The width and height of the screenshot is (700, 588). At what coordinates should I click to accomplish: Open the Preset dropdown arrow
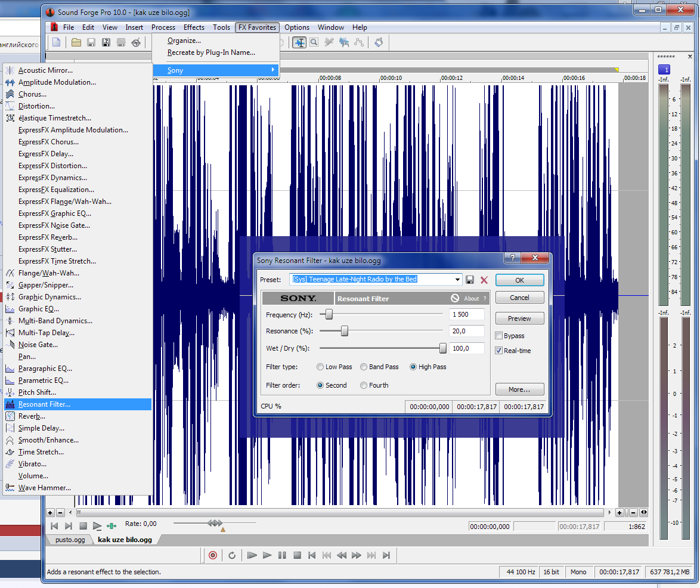457,280
